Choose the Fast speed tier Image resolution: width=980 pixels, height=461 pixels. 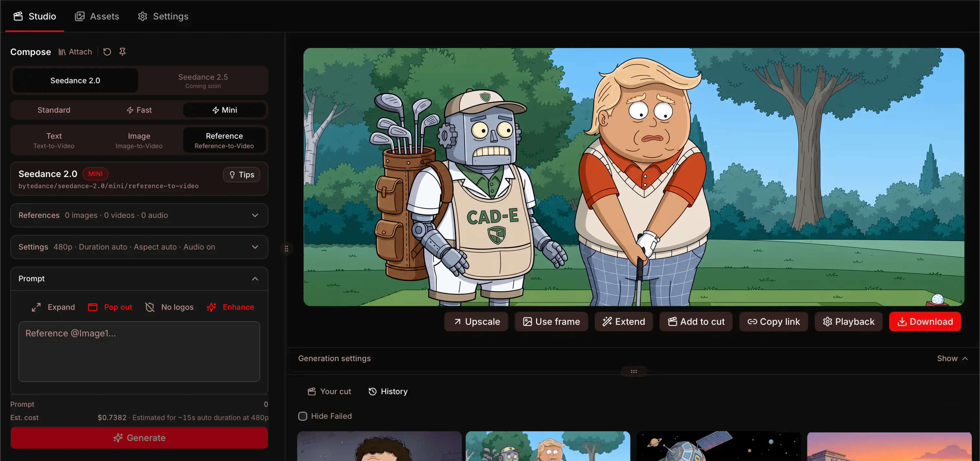[139, 110]
